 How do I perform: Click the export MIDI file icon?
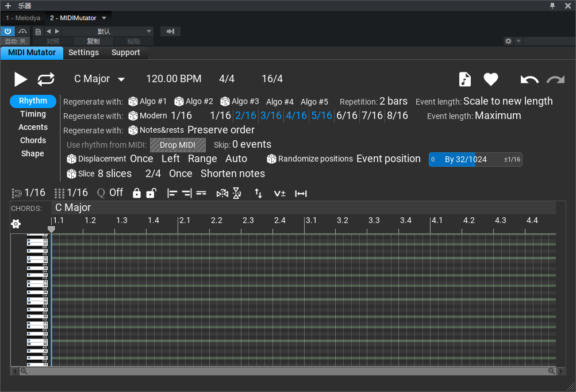point(464,79)
